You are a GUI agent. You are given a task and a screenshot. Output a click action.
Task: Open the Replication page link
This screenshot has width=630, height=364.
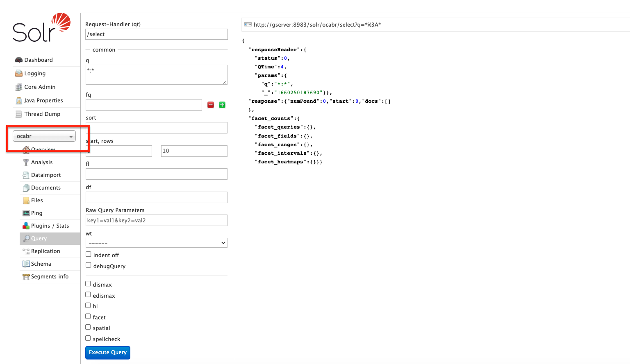(45, 251)
